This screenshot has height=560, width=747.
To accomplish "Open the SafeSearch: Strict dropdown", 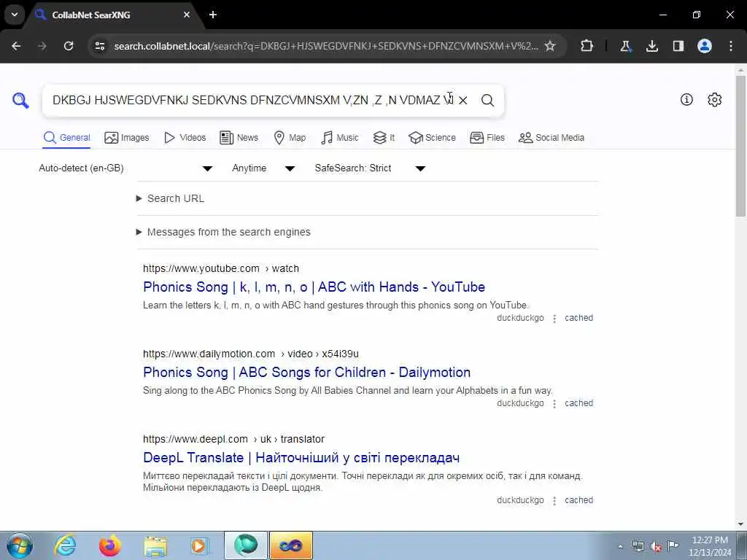I will (x=370, y=168).
